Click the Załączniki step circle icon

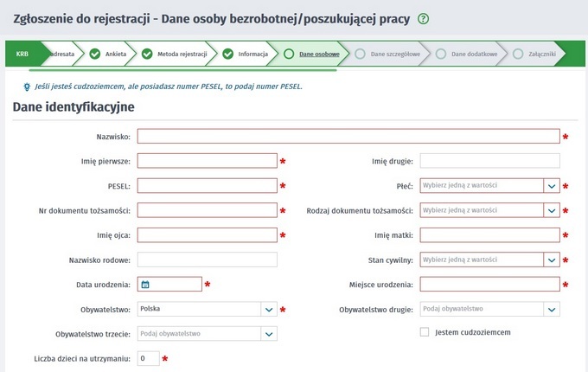(x=518, y=54)
